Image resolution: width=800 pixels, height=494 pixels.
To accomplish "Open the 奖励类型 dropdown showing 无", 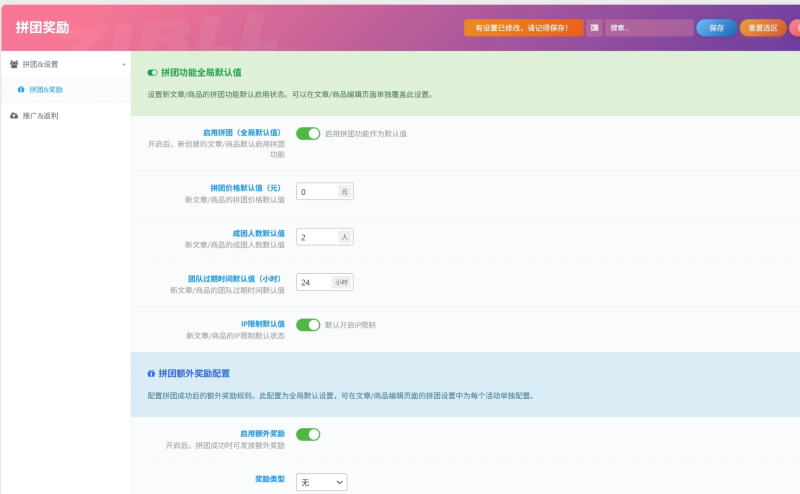I will [321, 482].
